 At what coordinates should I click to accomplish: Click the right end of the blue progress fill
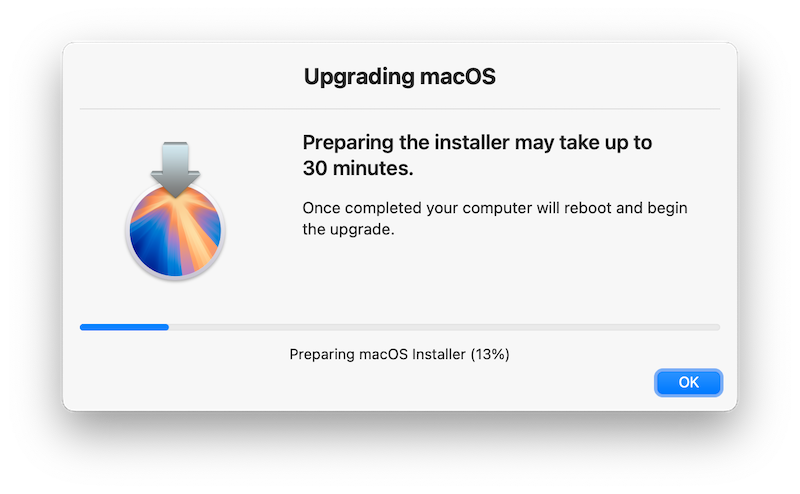166,327
